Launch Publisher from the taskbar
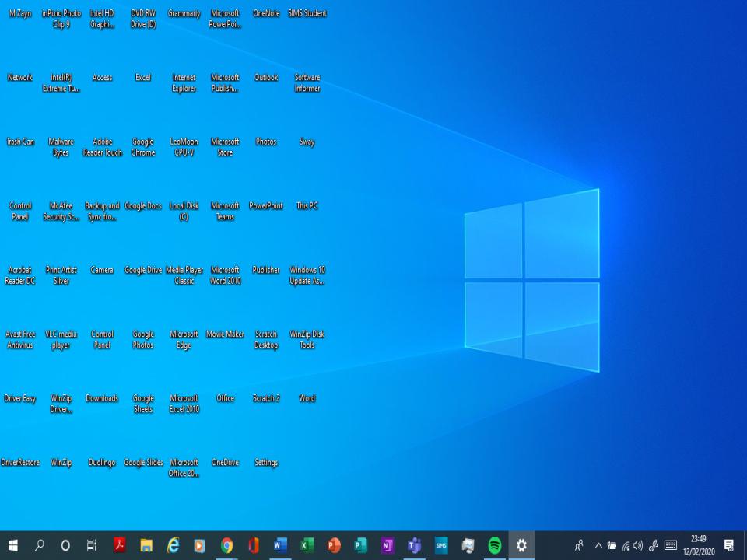The image size is (747, 560). (360, 545)
